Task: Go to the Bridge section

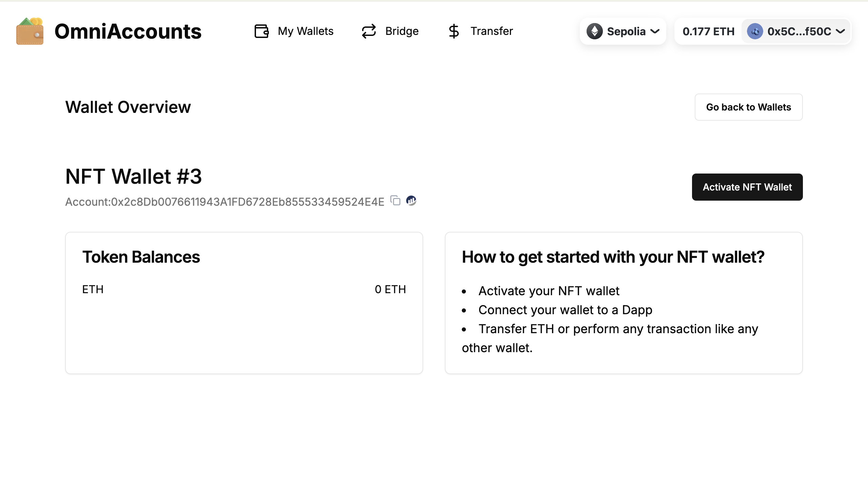Action: pyautogui.click(x=390, y=31)
